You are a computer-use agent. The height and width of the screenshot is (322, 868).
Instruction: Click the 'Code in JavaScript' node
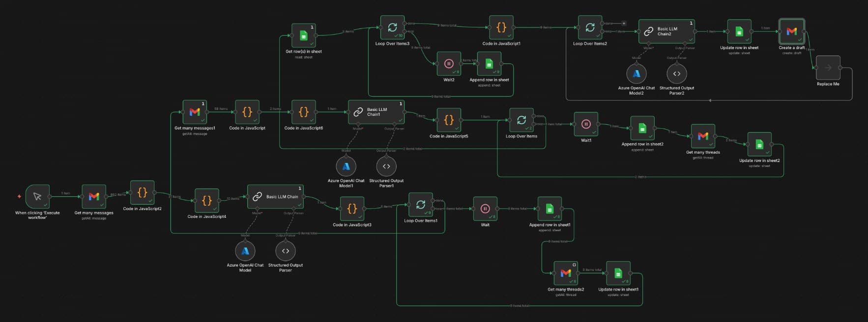247,112
